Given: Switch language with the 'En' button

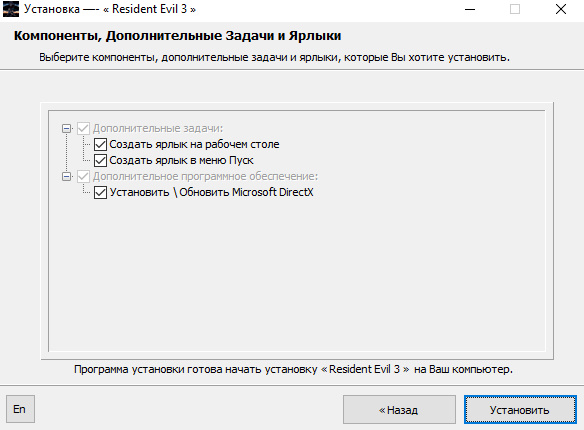Looking at the screenshot, I should point(20,409).
